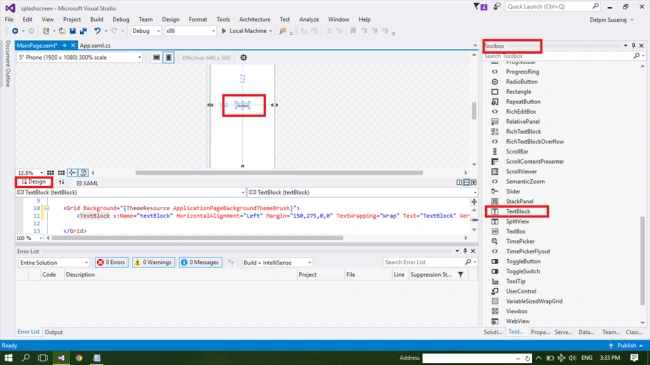Open the Entire Solution scope dropdown

point(54,263)
